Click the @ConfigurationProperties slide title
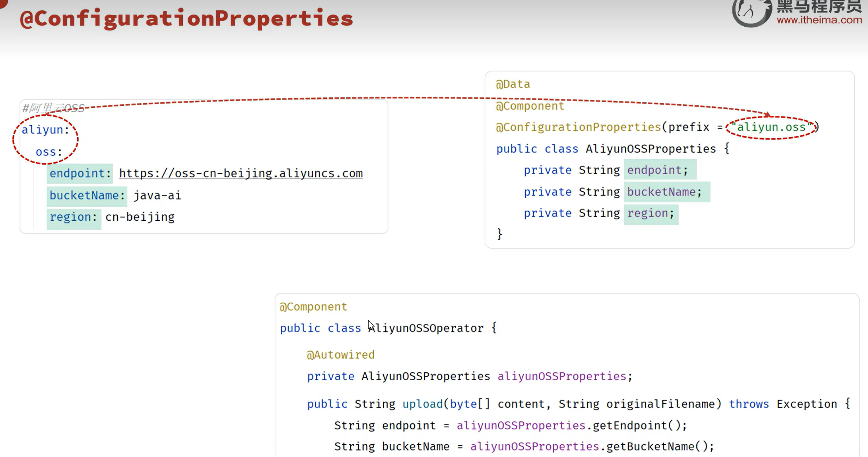Screen dimensions: 868x457 click(x=186, y=18)
